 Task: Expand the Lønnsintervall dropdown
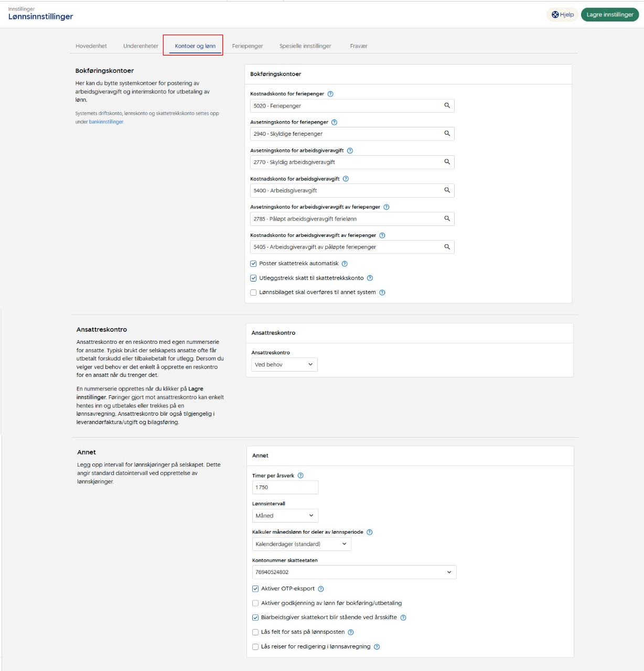coord(285,516)
